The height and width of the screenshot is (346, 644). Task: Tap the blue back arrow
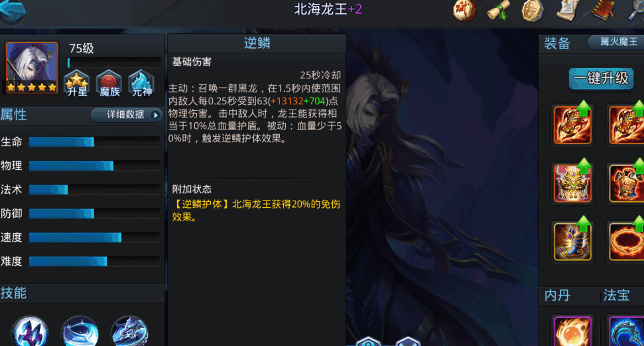coord(13,11)
